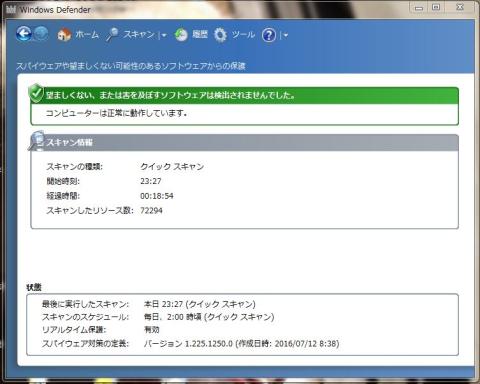The height and width of the screenshot is (384, 480).
Task: Open 履歴 history page
Action: tap(200, 34)
